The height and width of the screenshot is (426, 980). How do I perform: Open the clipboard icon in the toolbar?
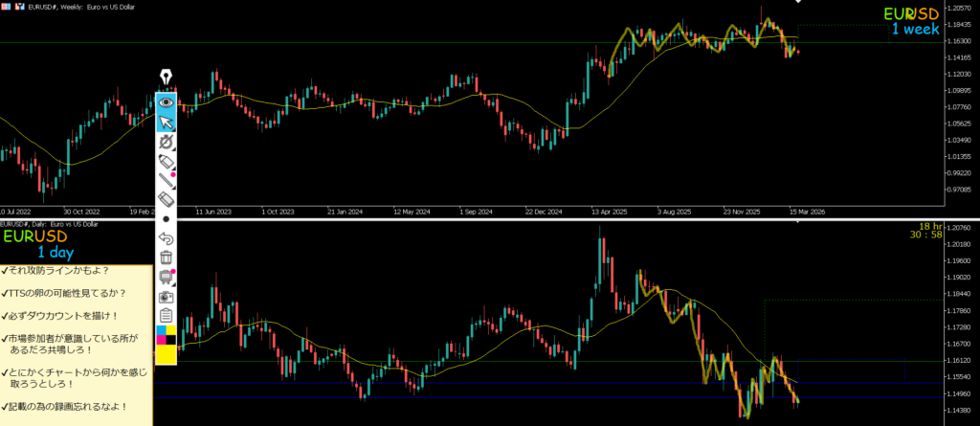click(166, 316)
